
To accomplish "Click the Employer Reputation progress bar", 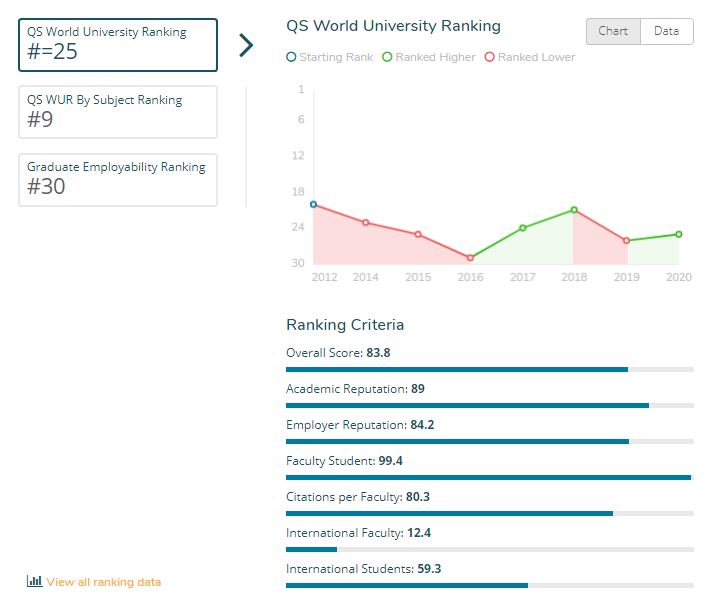I will click(x=490, y=442).
